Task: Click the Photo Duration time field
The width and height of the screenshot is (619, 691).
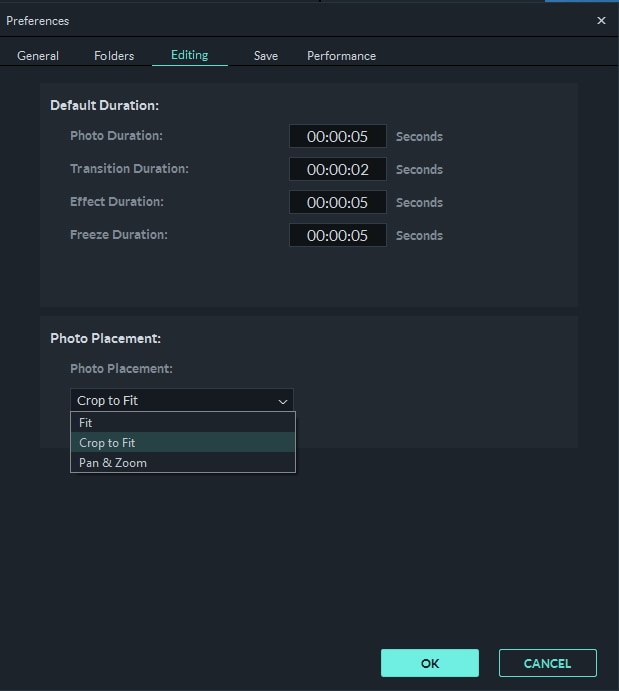Action: [x=337, y=136]
